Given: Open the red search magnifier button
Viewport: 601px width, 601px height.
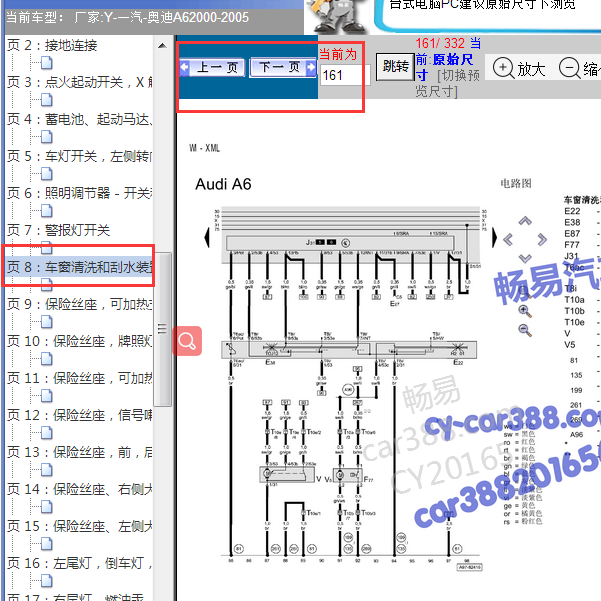Looking at the screenshot, I should tap(187, 341).
